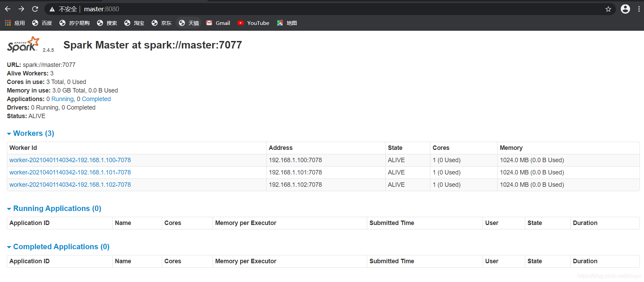The image size is (644, 282).
Task: Open the 百度 bookmark
Action: [42, 23]
